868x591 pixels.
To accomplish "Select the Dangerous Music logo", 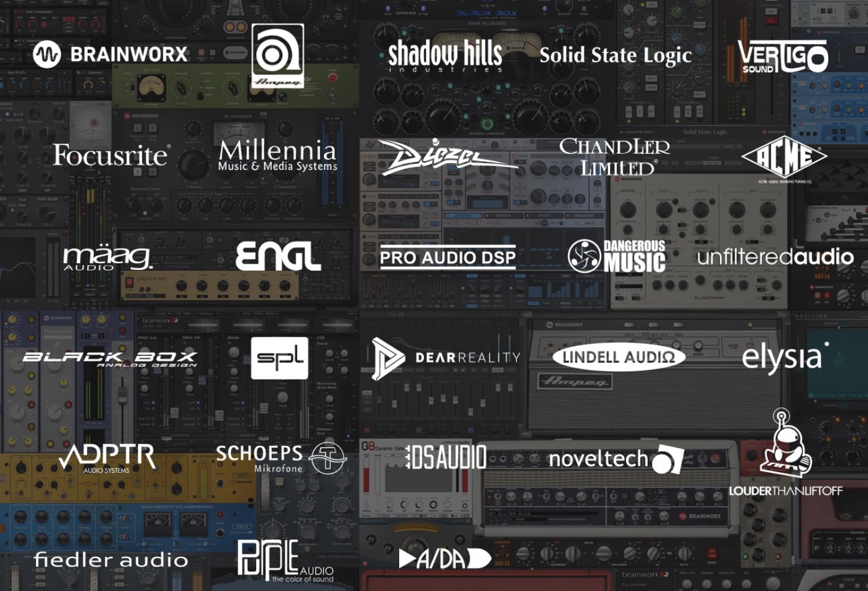I will pos(616,256).
